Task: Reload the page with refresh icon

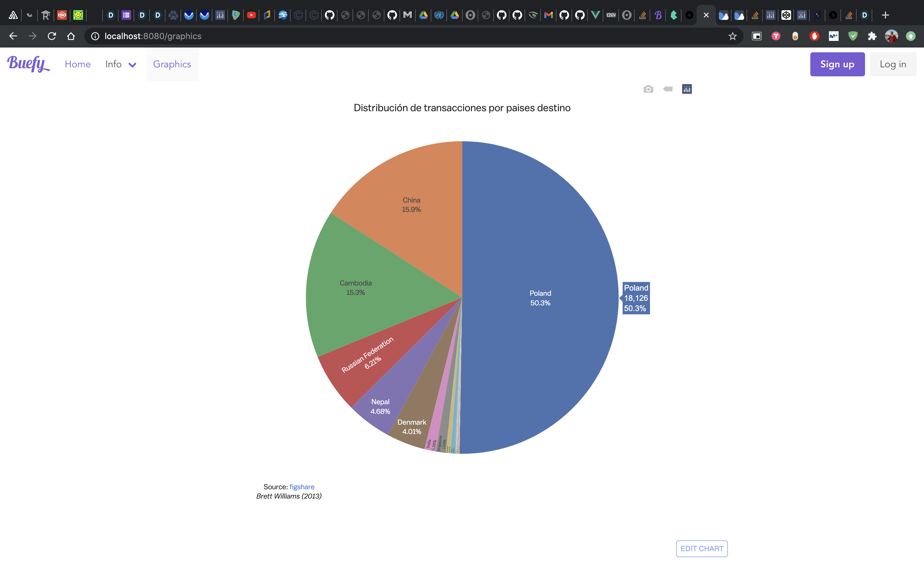Action: 51,36
